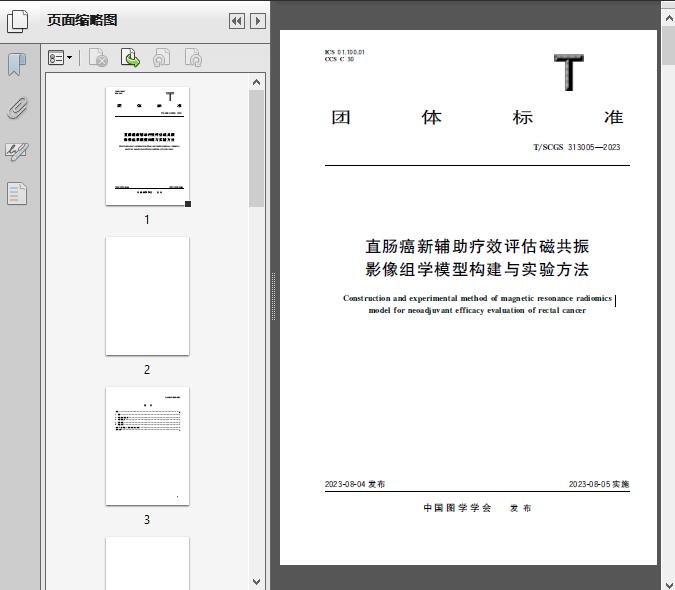
Task: Click the page number label 3
Action: tap(147, 520)
